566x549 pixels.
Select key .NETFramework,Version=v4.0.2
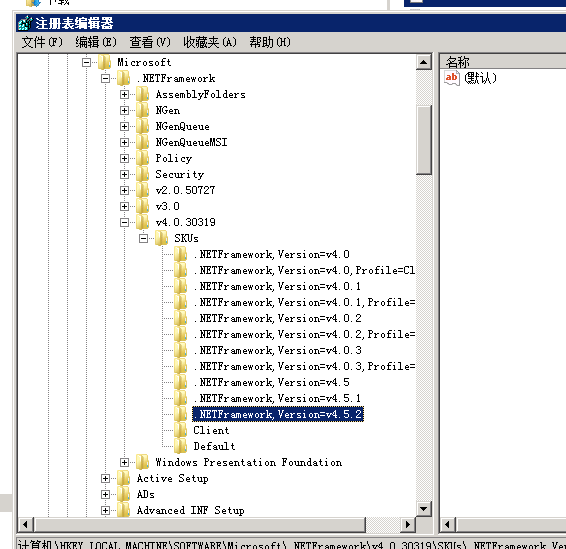(277, 318)
